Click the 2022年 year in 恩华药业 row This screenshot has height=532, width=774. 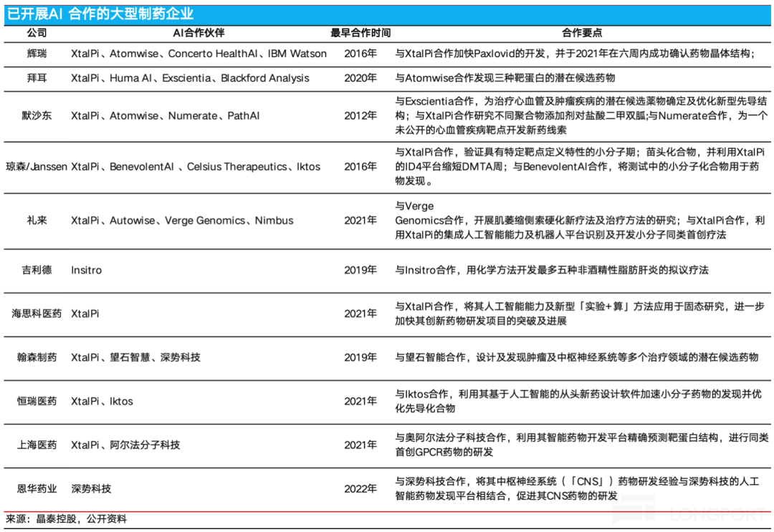click(x=360, y=489)
